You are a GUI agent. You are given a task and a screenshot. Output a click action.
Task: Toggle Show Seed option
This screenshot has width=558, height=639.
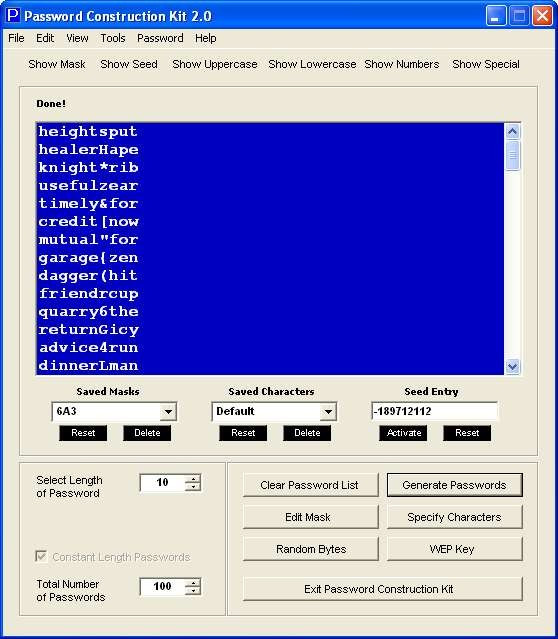click(129, 64)
